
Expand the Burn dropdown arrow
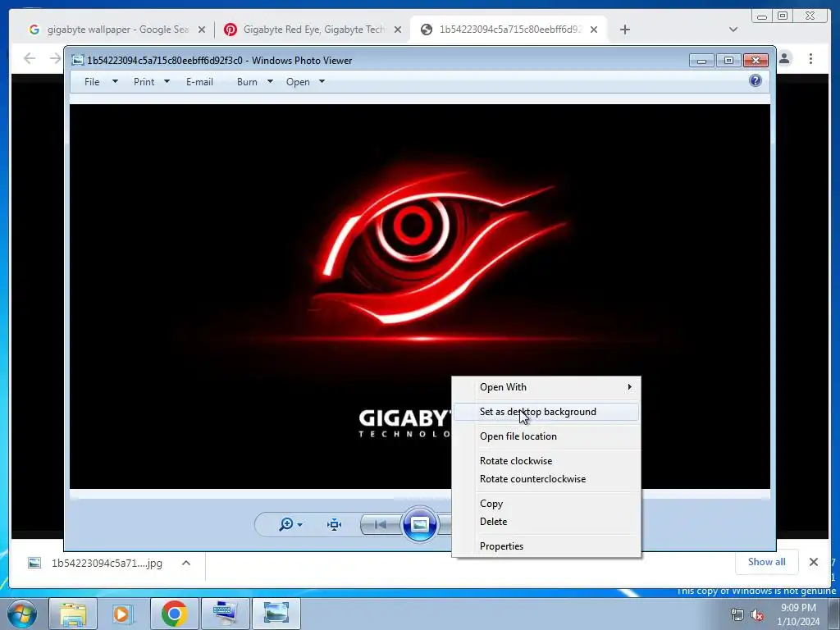click(270, 81)
